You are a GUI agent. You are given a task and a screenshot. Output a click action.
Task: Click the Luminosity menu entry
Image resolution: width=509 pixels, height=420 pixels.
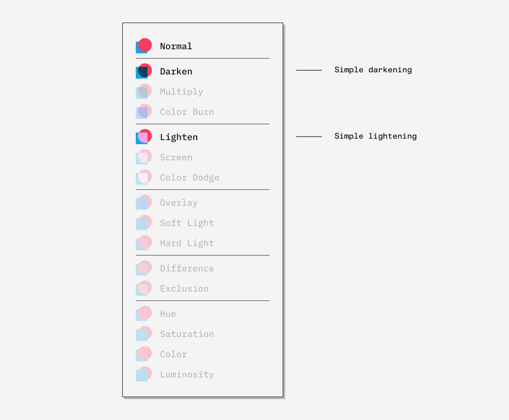click(187, 375)
